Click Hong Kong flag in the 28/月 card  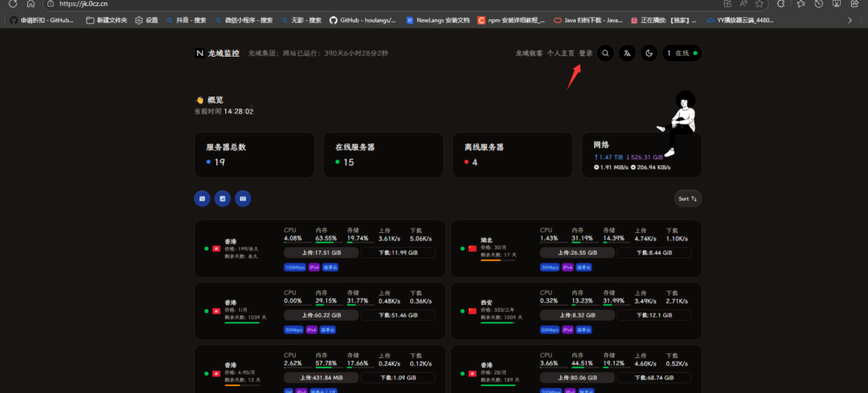(x=472, y=374)
